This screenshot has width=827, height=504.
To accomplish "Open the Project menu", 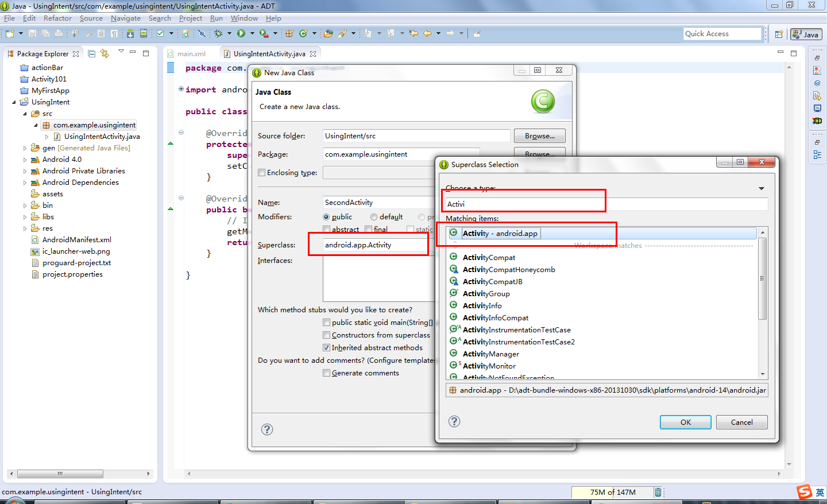I will click(x=191, y=18).
